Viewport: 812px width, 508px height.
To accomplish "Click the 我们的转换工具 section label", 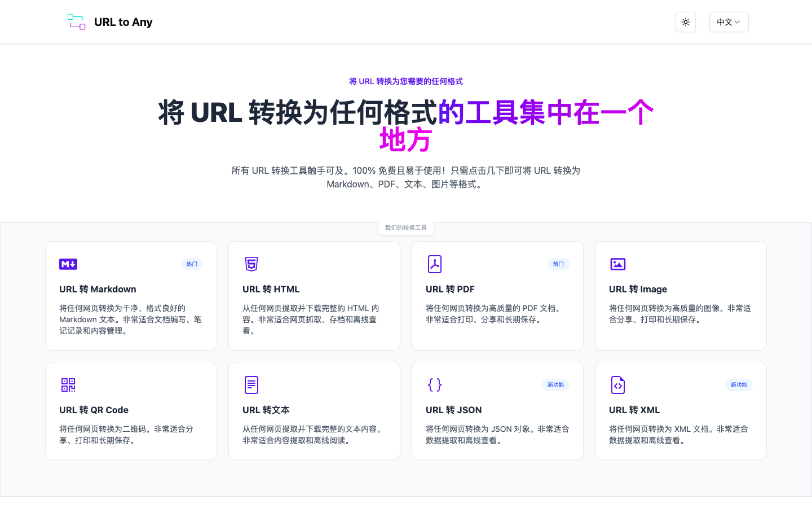I will [406, 228].
